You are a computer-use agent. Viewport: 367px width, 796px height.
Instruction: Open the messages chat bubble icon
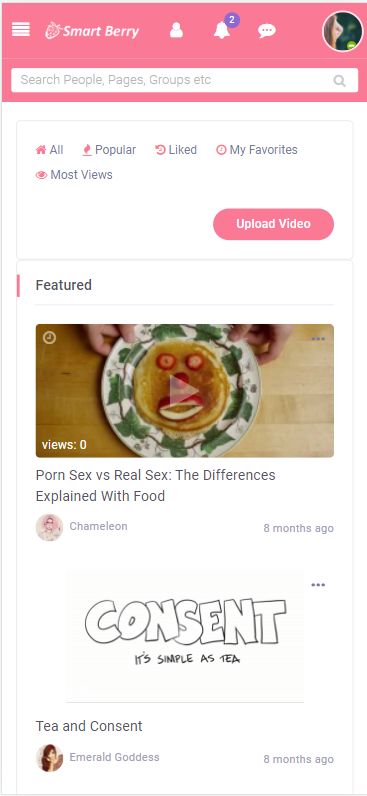[266, 31]
